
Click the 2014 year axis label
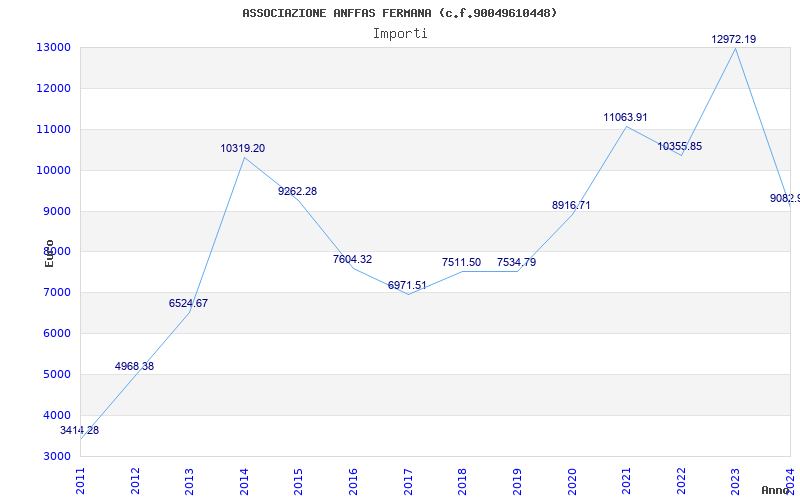(x=244, y=482)
